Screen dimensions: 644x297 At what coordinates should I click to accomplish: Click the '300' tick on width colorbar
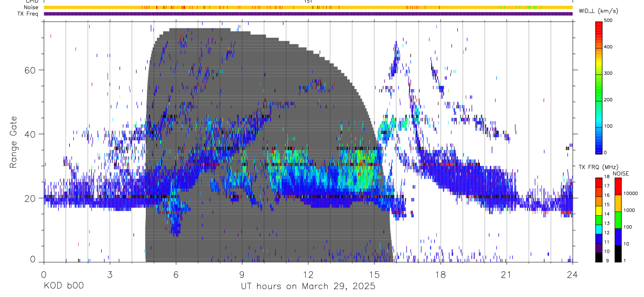pos(608,73)
